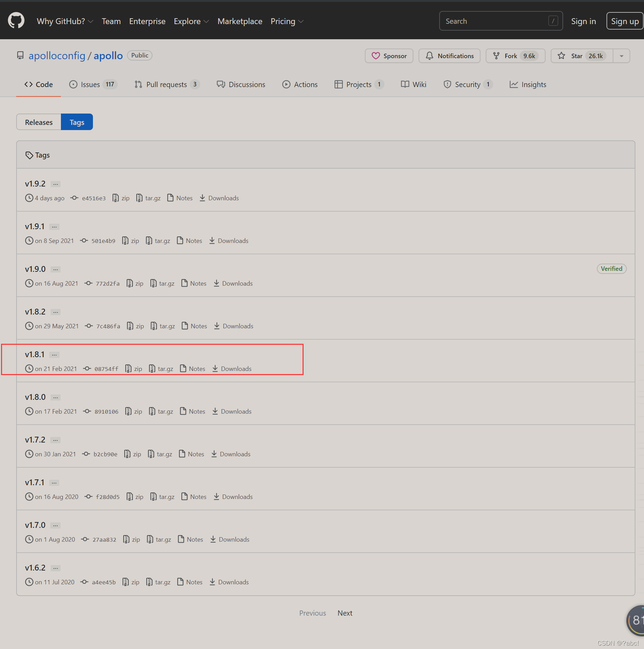The image size is (644, 649).
Task: Expand the Why GitHub? menu
Action: click(65, 21)
